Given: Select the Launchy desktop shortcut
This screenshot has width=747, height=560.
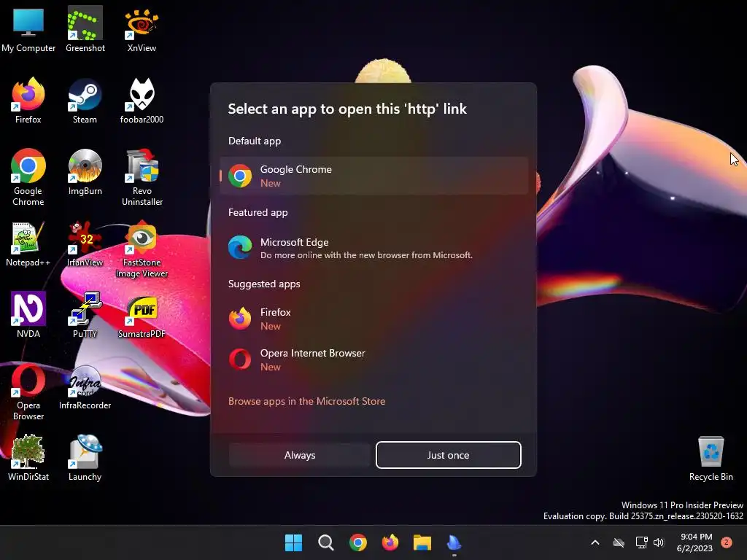Looking at the screenshot, I should coord(85,458).
